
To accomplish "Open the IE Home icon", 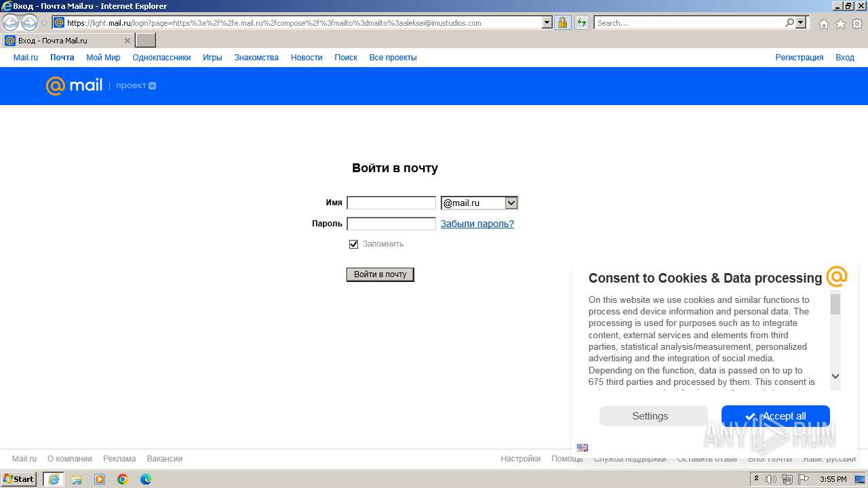I will pos(823,24).
